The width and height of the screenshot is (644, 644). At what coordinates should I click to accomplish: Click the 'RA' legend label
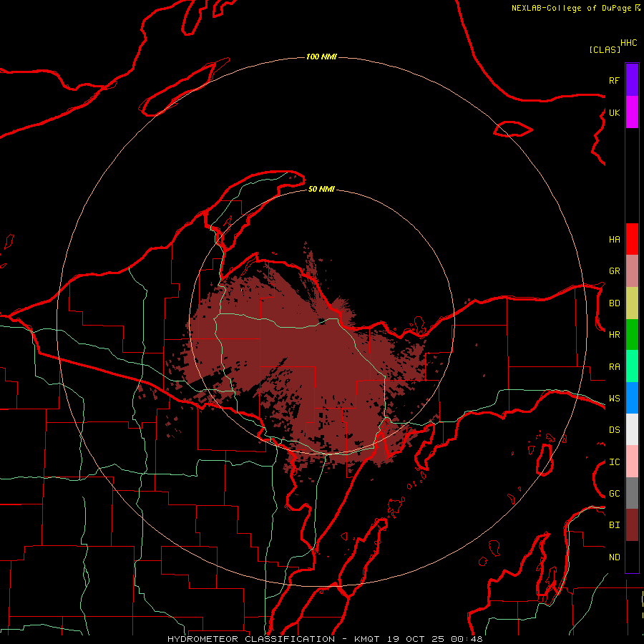pyautogui.click(x=614, y=367)
